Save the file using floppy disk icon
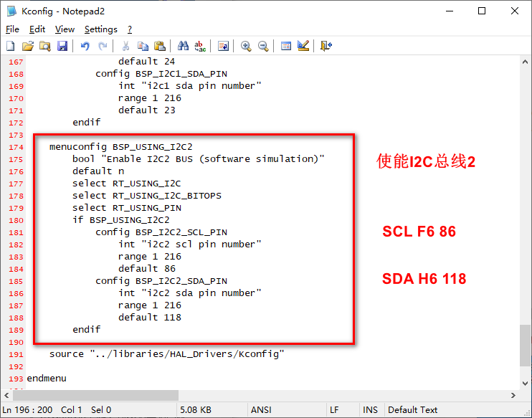Image resolution: width=532 pixels, height=418 pixels. pyautogui.click(x=62, y=46)
